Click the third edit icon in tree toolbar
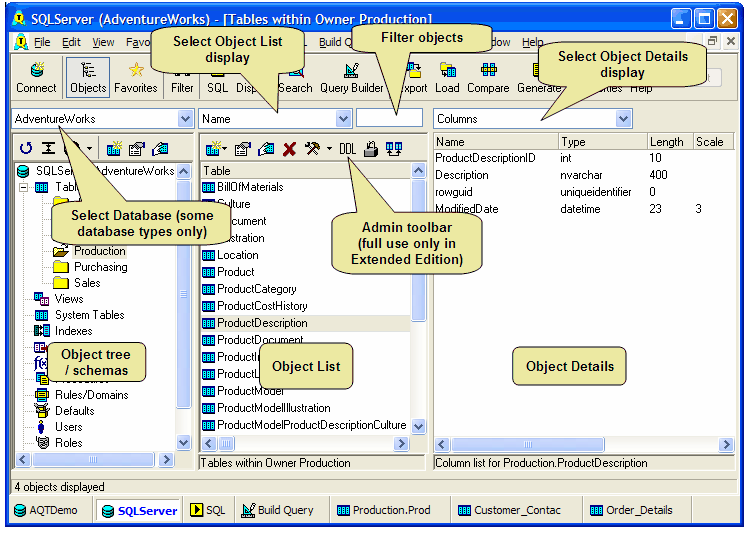The width and height of the screenshot is (749, 533). [160, 149]
